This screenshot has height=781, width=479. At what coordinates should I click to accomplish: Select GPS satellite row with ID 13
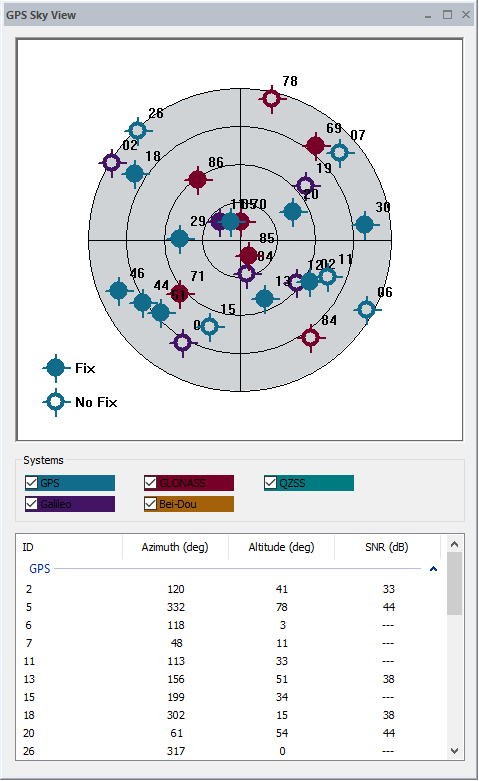231,679
